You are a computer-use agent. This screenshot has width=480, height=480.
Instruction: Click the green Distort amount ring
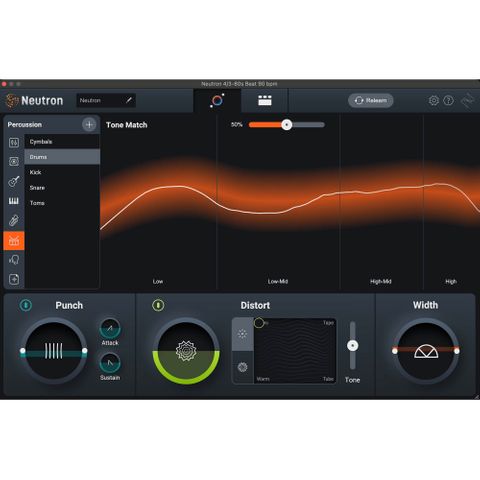coord(186,380)
